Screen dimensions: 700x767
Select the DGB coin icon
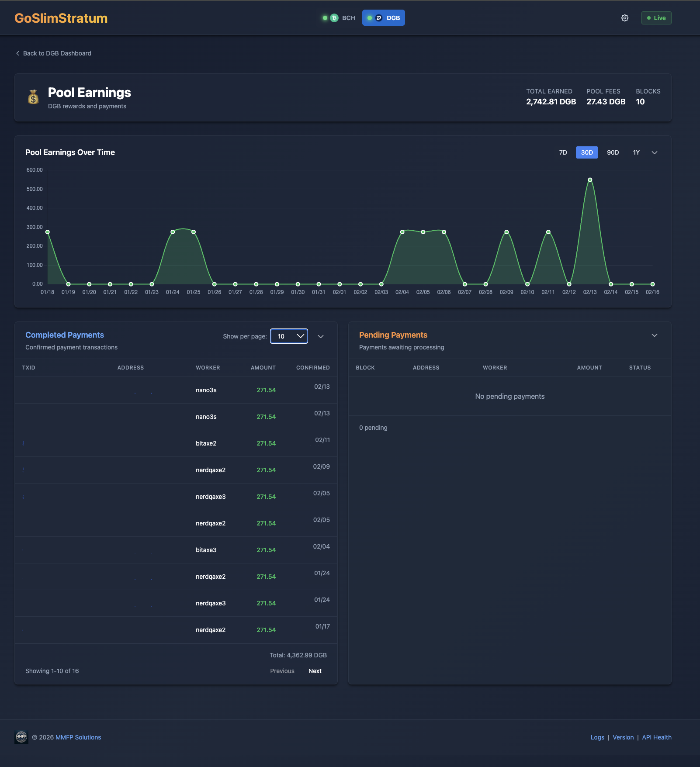coord(378,18)
